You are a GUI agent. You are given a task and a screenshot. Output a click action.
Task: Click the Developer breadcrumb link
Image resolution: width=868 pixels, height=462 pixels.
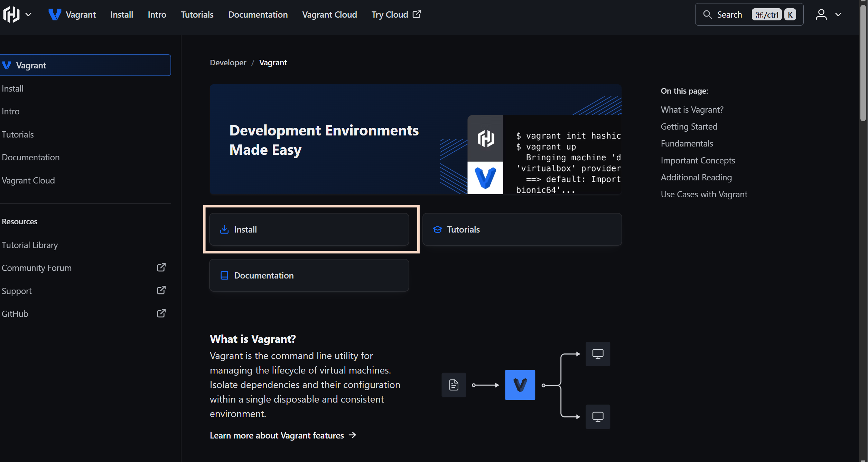(x=228, y=63)
